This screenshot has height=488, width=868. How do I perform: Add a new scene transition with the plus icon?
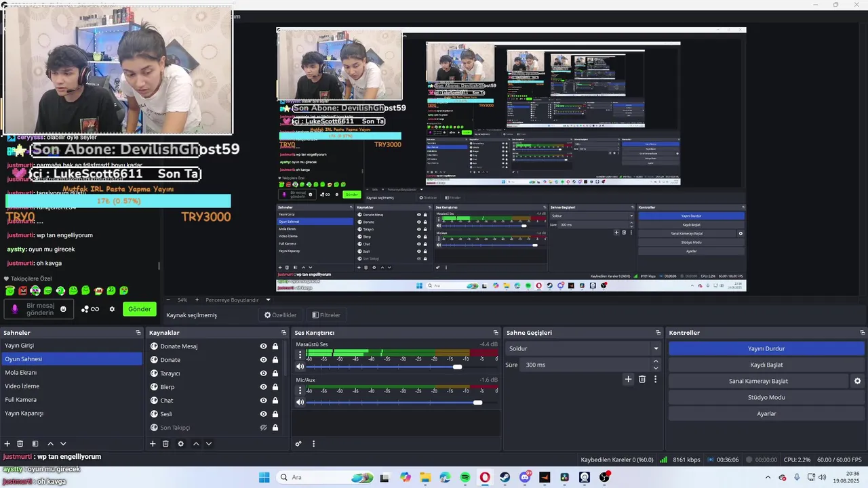(628, 380)
